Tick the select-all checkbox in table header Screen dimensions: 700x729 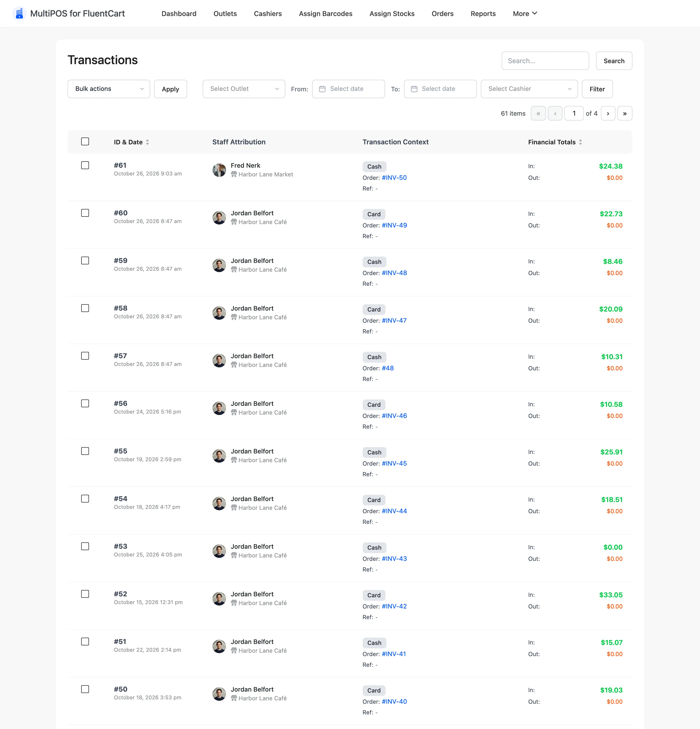(85, 141)
